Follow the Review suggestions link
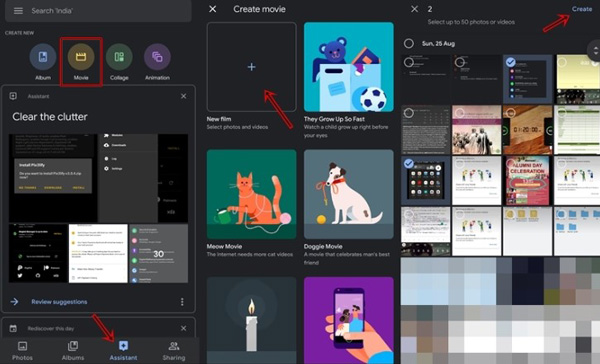The height and width of the screenshot is (364, 600). click(59, 302)
